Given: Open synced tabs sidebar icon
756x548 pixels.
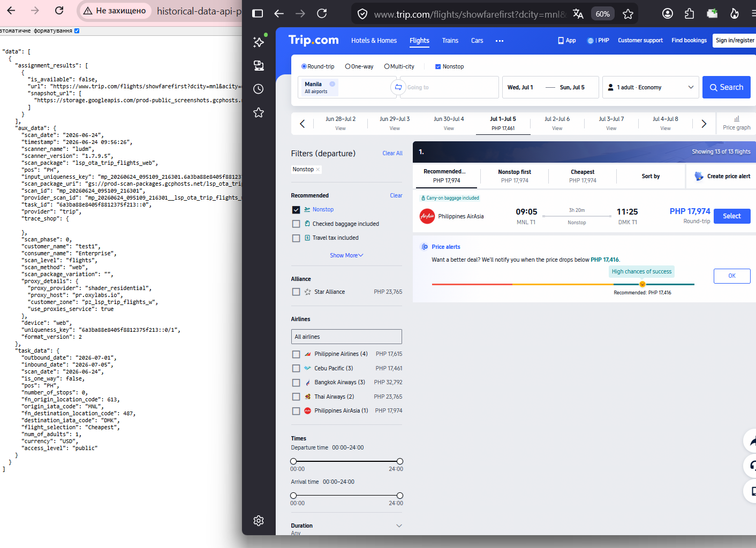Looking at the screenshot, I should [x=259, y=65].
